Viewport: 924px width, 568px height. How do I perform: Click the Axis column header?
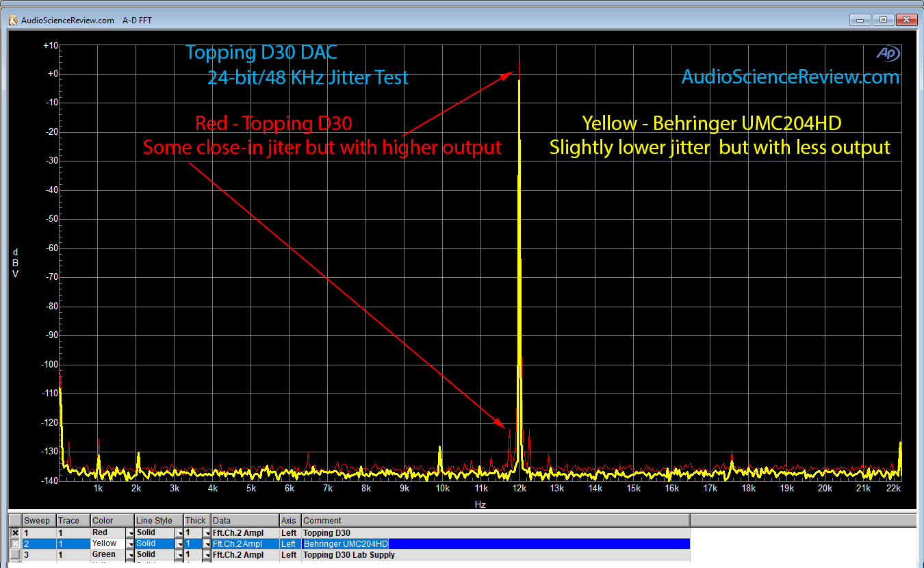point(290,521)
